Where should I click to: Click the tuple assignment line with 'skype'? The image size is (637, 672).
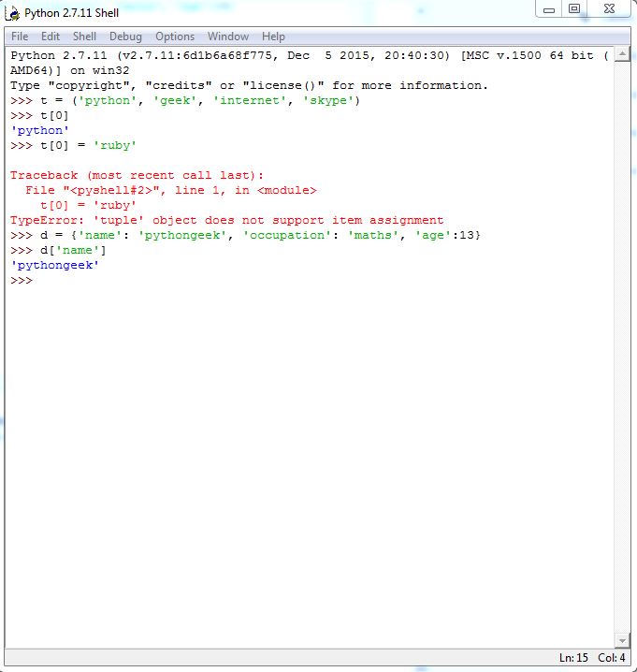[185, 100]
